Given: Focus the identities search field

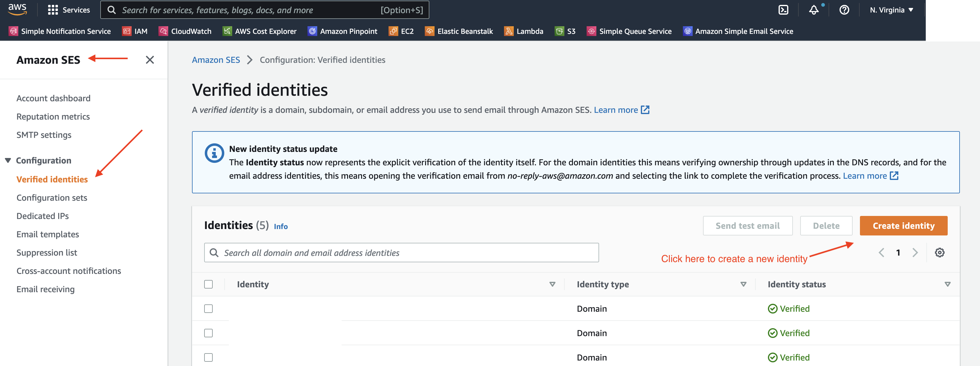Looking at the screenshot, I should pyautogui.click(x=401, y=253).
